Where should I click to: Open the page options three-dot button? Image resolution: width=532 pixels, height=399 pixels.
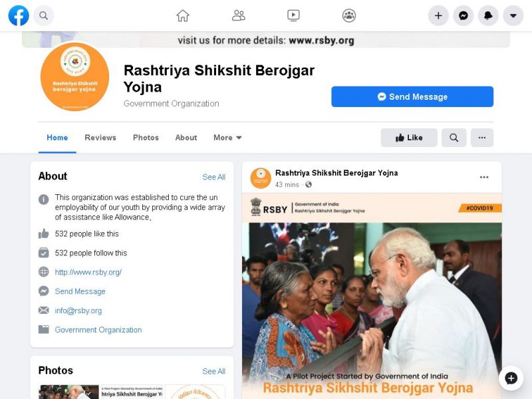point(482,138)
